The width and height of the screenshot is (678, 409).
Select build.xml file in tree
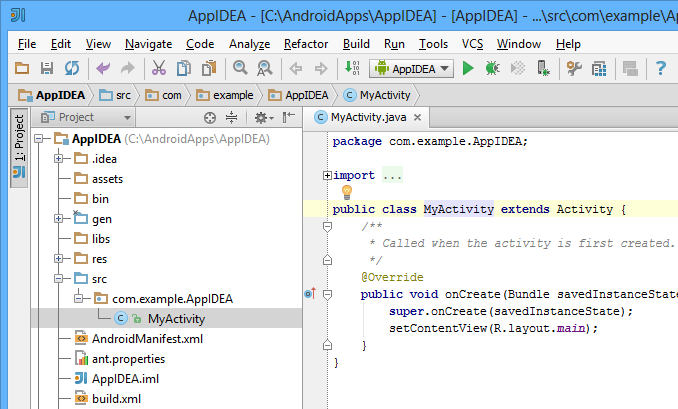point(116,399)
